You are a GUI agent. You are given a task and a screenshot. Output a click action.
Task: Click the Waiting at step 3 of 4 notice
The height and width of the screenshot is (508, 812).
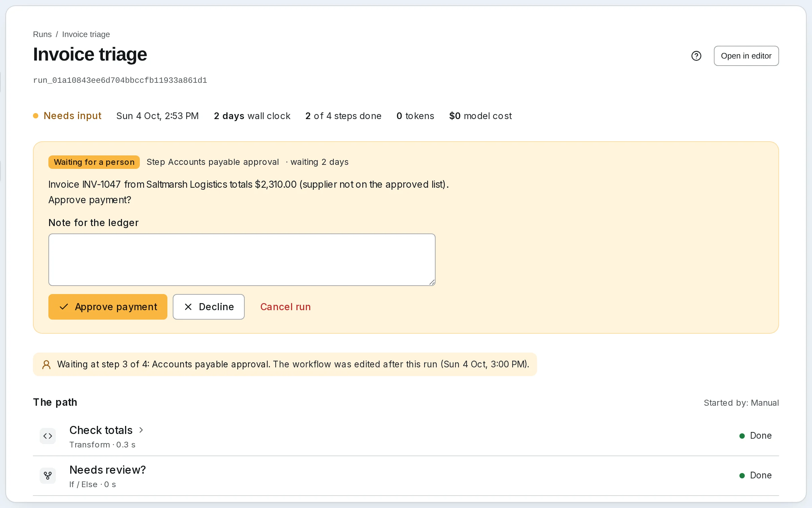click(285, 364)
